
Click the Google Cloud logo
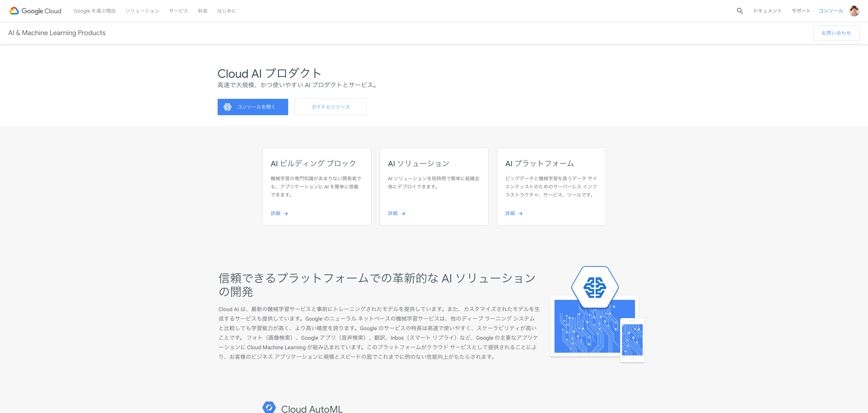(x=35, y=11)
